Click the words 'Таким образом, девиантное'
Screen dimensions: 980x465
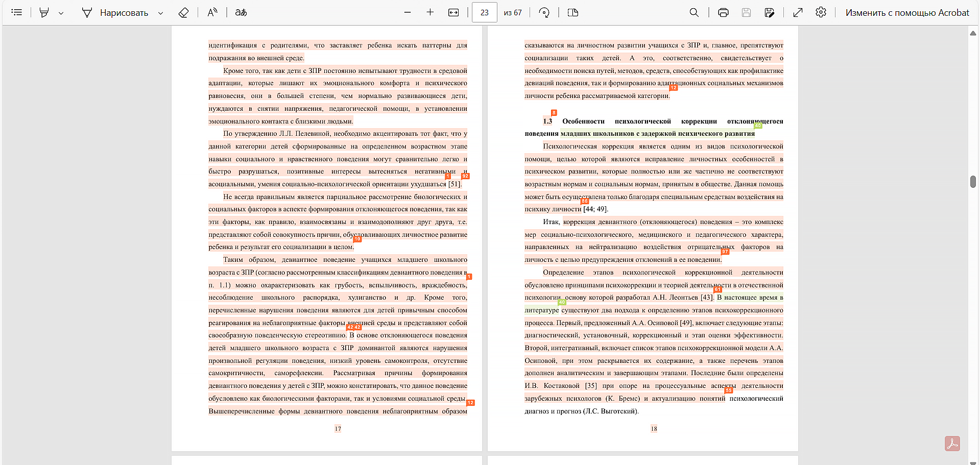point(270,260)
